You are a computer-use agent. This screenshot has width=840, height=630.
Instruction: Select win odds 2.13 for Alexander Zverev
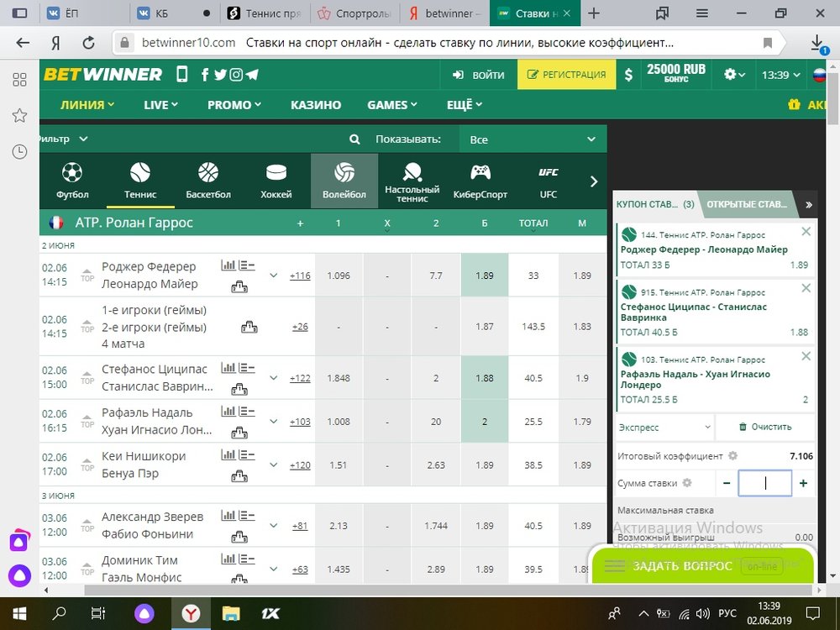pyautogui.click(x=339, y=526)
